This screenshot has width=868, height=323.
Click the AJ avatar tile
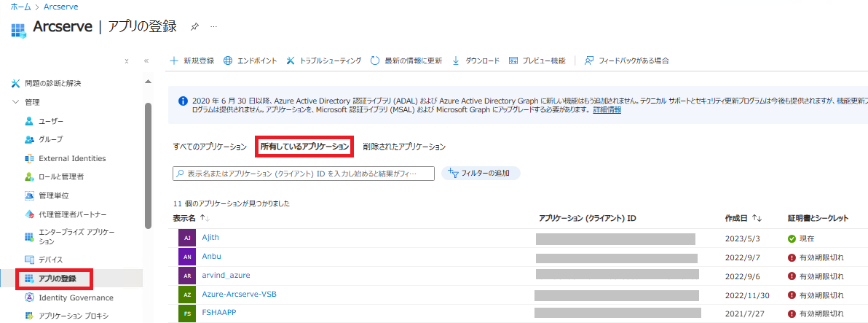[187, 238]
